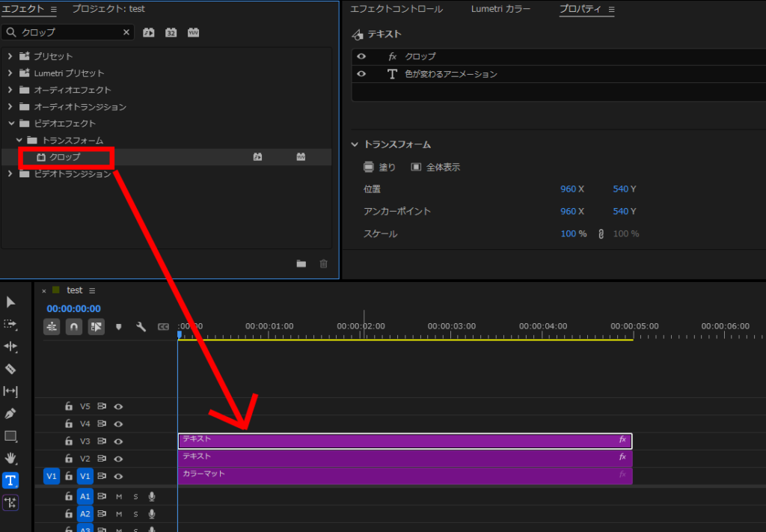Viewport: 766px width, 532px height.
Task: Toggle track lock on V2
Action: [69, 459]
